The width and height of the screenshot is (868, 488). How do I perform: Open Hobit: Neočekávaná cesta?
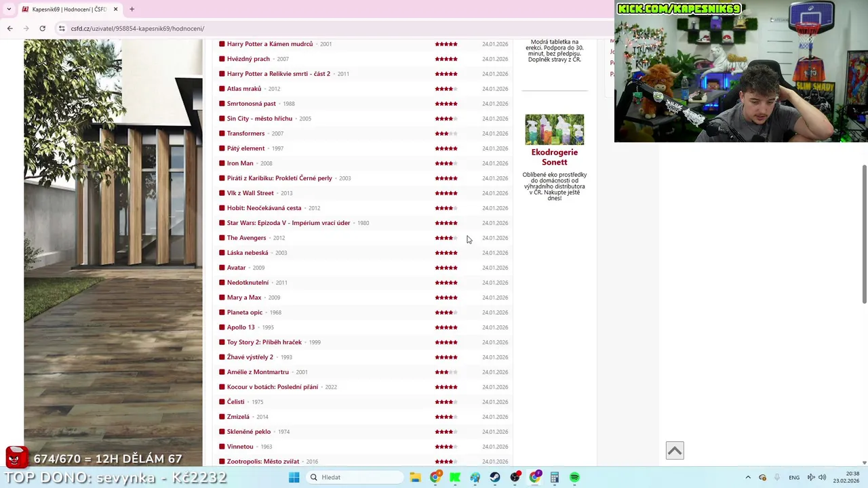coord(264,208)
